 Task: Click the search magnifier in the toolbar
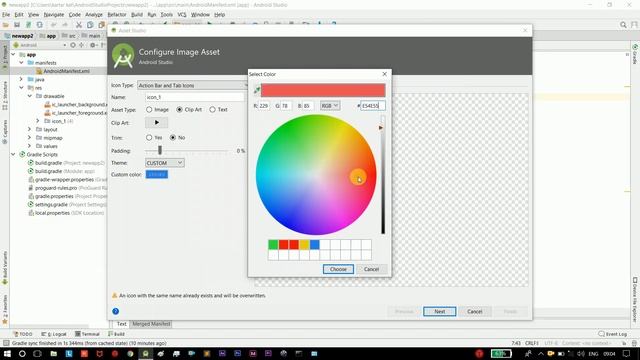(623, 25)
